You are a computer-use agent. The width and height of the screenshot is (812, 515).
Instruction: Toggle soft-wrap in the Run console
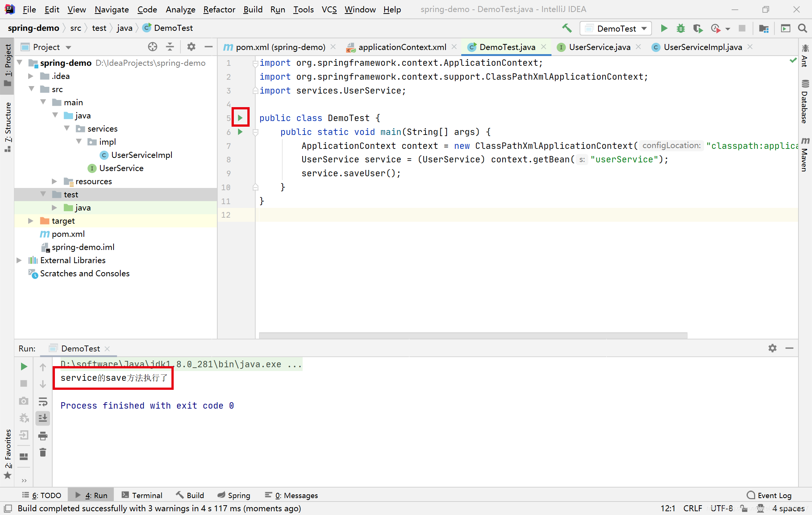pos(43,401)
